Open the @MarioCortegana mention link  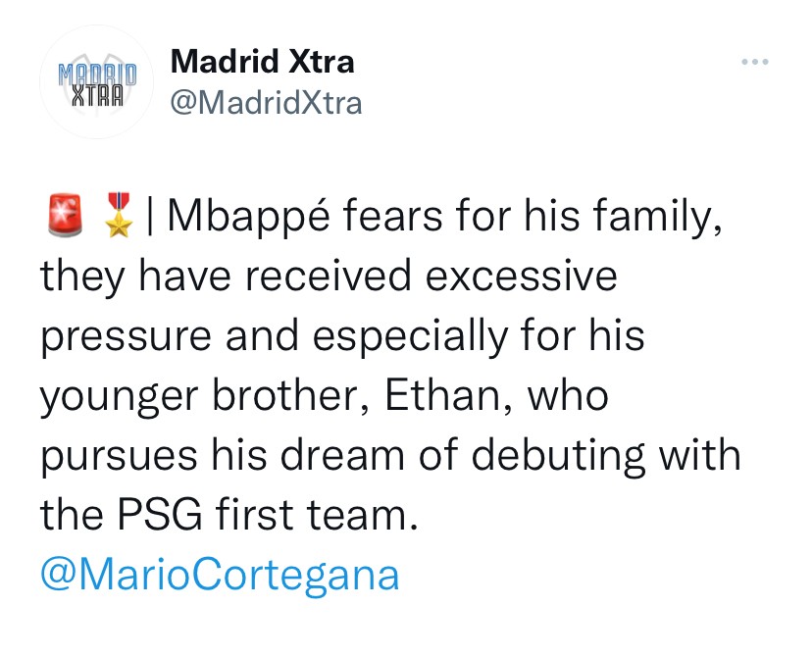[220, 576]
